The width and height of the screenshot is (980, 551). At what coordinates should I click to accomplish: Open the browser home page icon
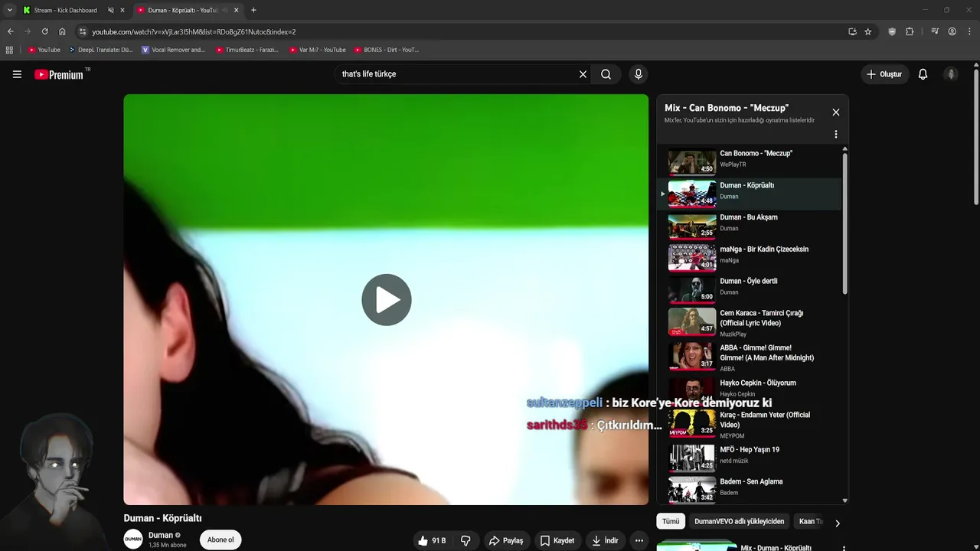pyautogui.click(x=62, y=31)
